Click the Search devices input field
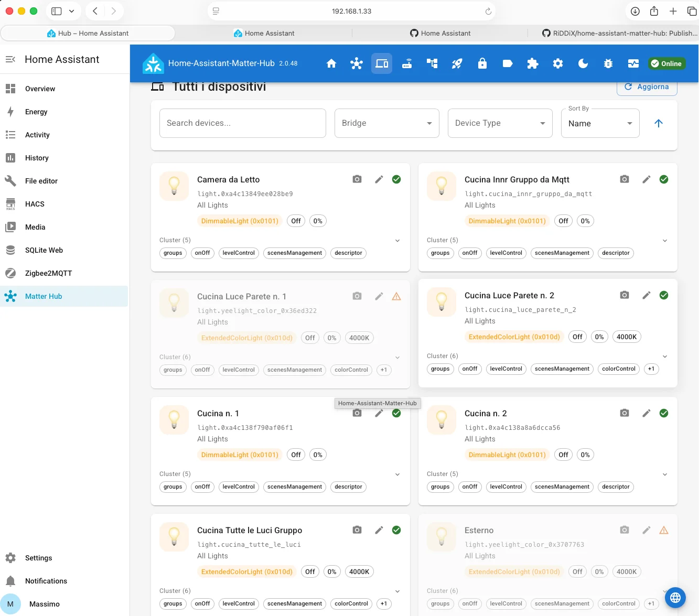This screenshot has width=699, height=616. pyautogui.click(x=243, y=123)
